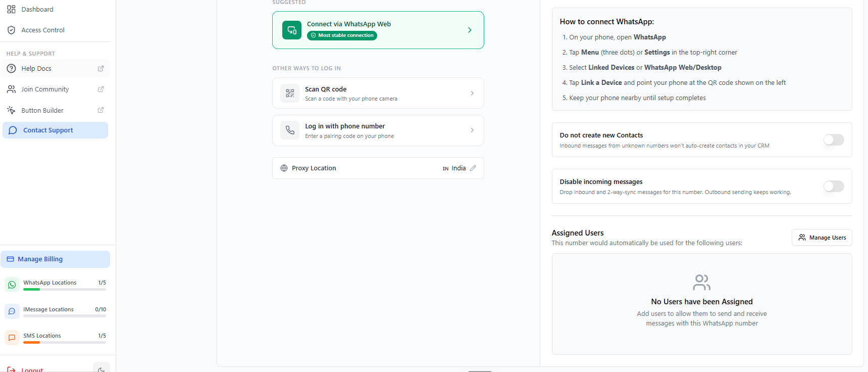Expand Log in with phone number chevron

[x=472, y=130]
